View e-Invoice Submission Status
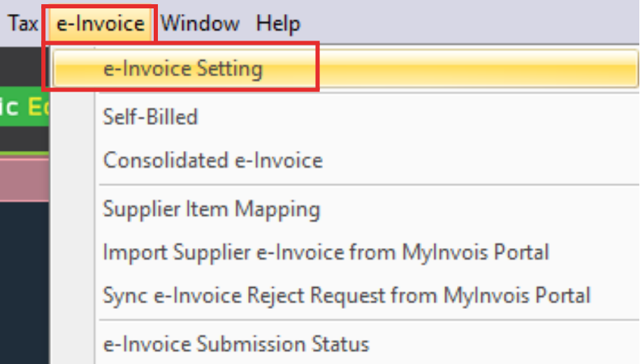Viewport: 640px width, 364px height. tap(235, 344)
